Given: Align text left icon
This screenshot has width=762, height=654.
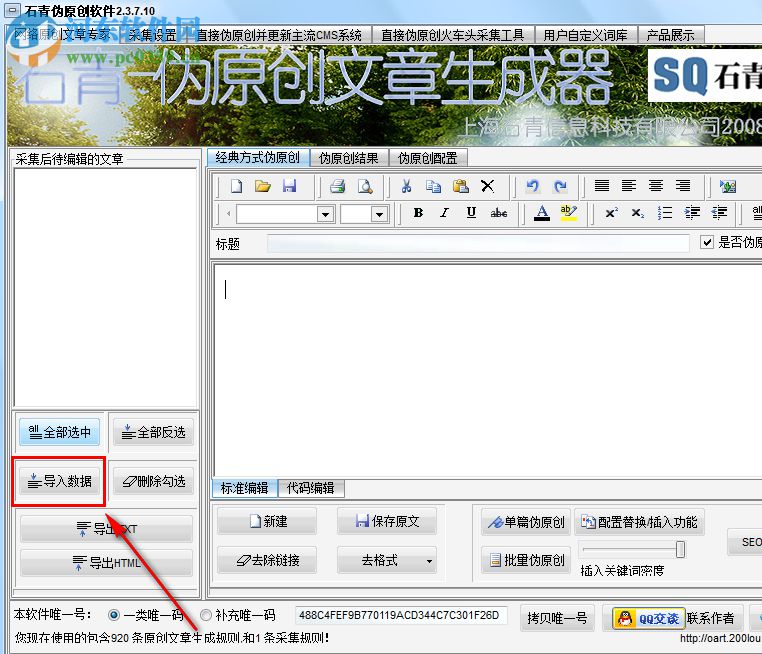Looking at the screenshot, I should click(629, 186).
